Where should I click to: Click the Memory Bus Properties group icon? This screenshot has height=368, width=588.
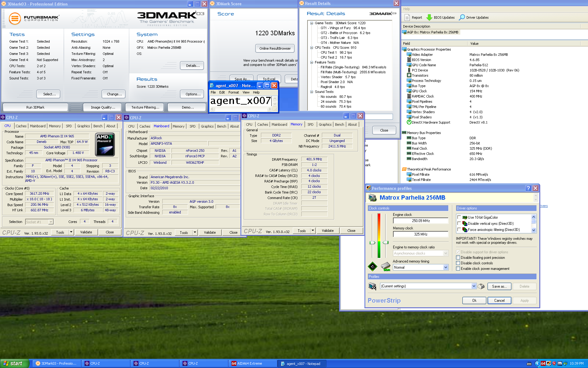(x=404, y=133)
